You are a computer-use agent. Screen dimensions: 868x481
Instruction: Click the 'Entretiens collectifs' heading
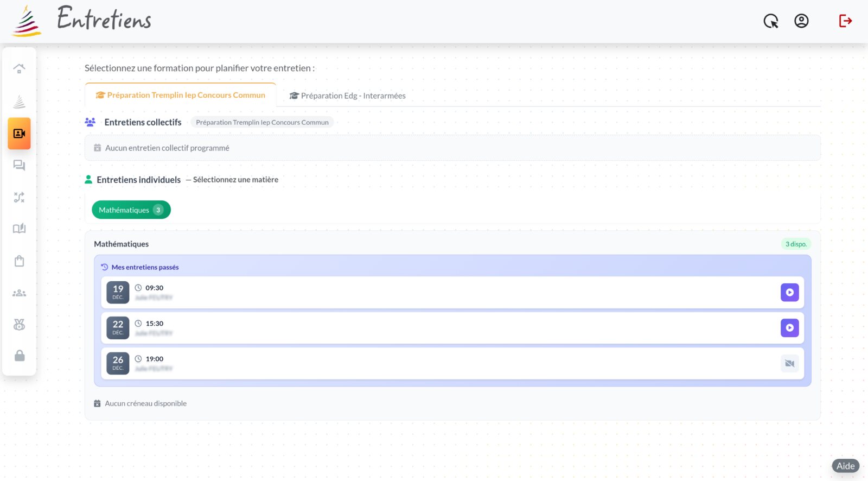[x=143, y=122]
